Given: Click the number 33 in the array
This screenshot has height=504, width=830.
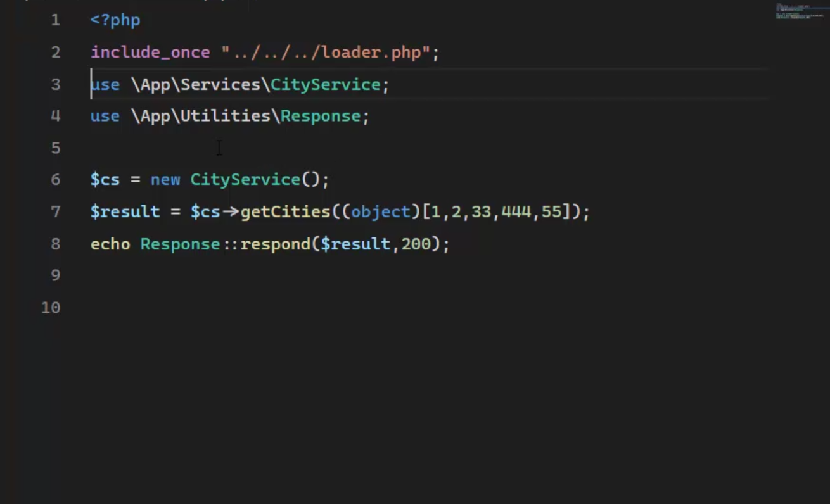Looking at the screenshot, I should (x=481, y=211).
